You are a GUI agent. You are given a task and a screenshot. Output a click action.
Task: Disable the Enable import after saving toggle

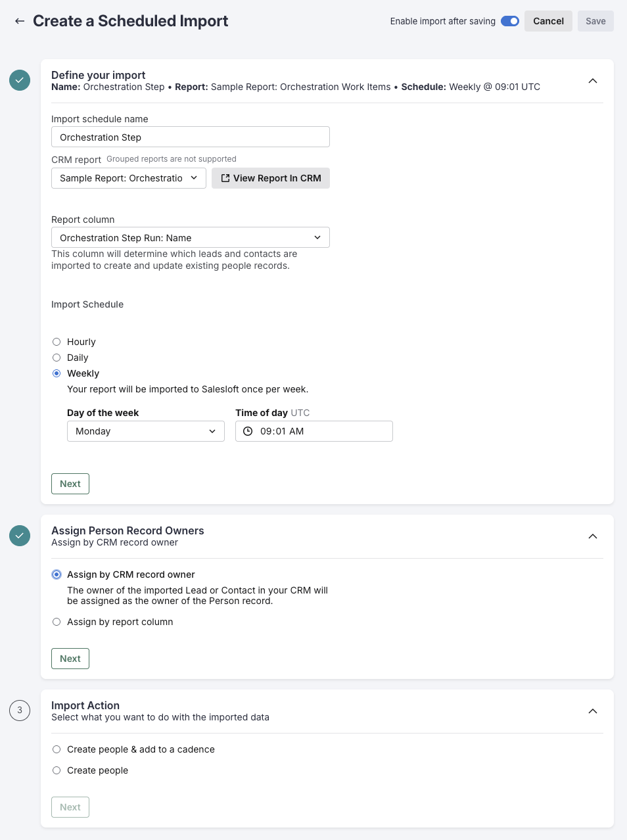coord(509,21)
